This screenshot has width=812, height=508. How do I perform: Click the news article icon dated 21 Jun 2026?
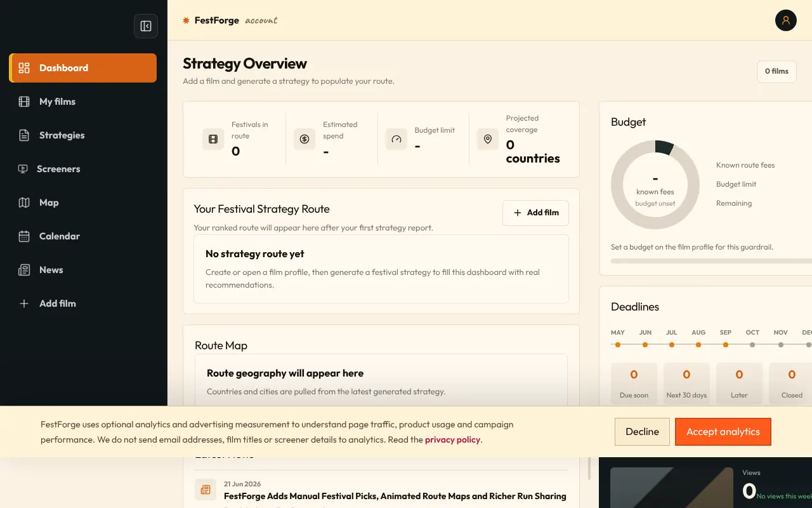point(206,490)
